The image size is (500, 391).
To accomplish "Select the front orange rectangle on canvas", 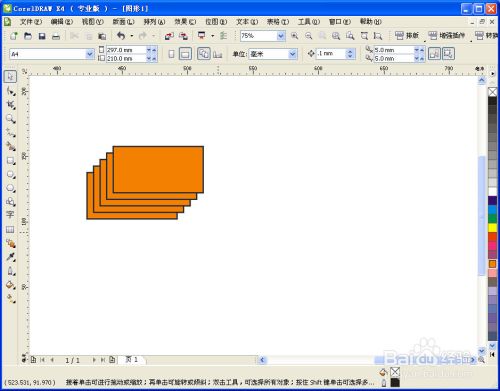I will 158,169.
